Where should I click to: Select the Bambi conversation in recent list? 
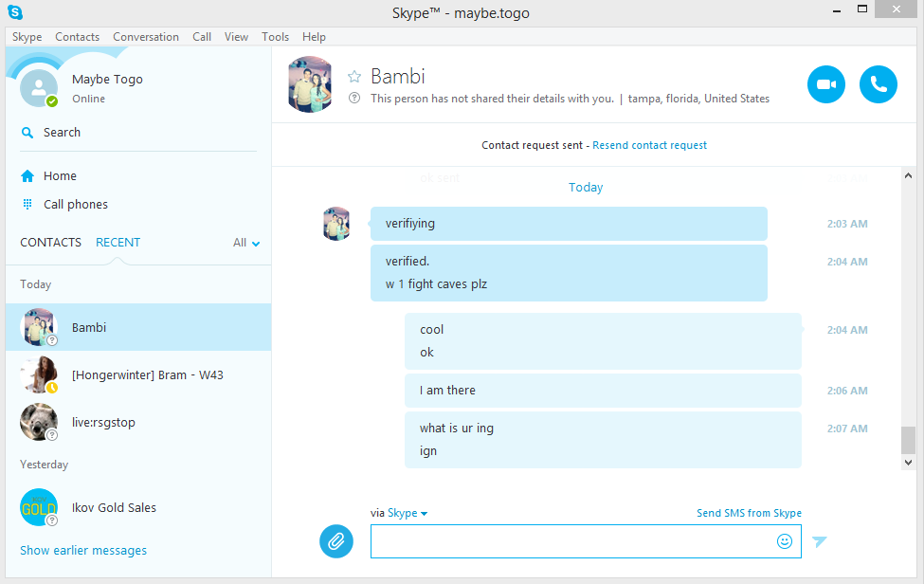tap(138, 327)
